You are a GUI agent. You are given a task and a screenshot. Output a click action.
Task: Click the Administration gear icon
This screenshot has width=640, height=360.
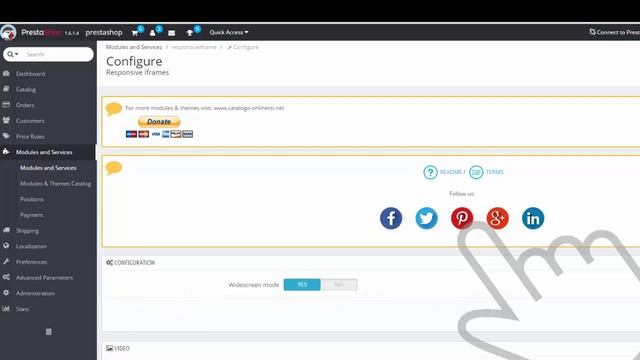tap(6, 293)
